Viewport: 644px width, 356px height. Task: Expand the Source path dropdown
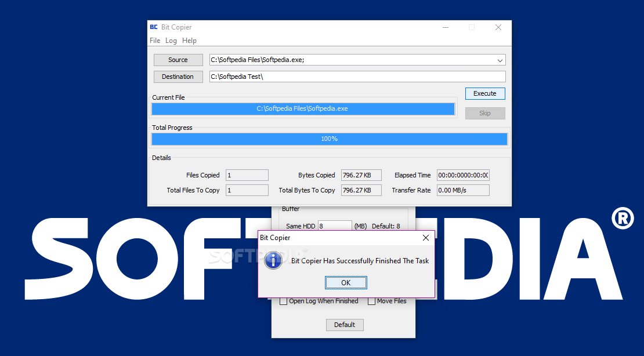[500, 60]
